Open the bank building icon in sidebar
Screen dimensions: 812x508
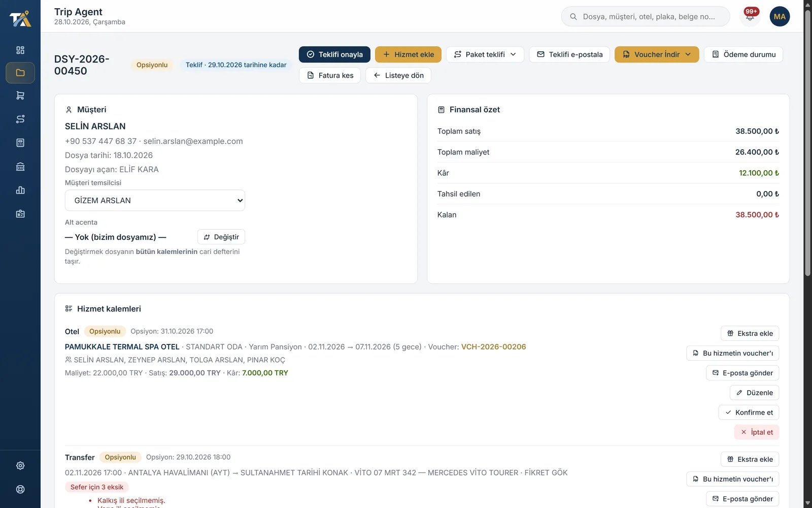[20, 167]
